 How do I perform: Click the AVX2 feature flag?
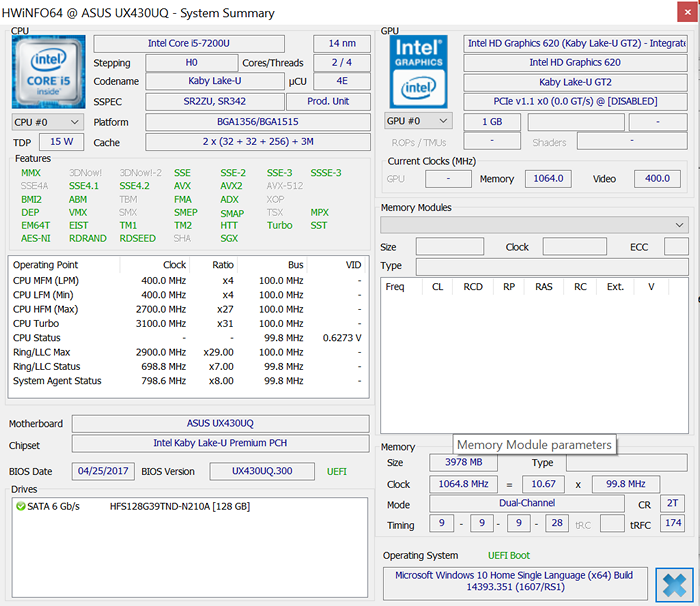[231, 186]
